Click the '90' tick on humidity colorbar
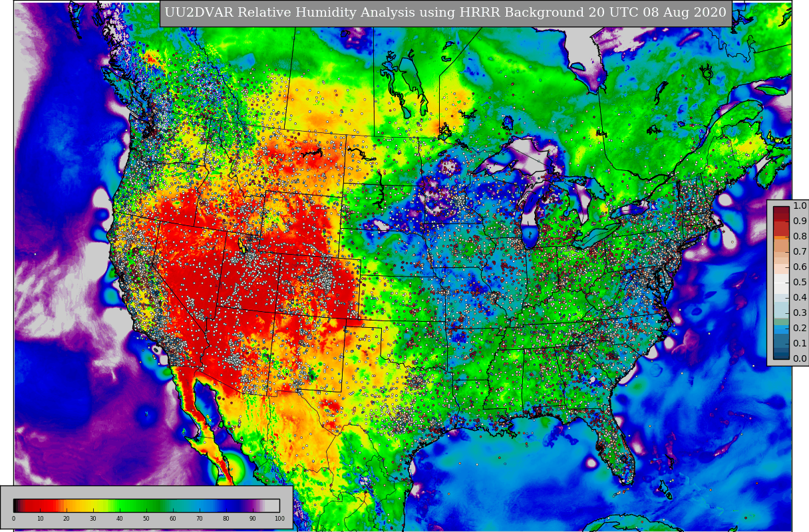Screen dimensions: 809x532 tap(253, 519)
